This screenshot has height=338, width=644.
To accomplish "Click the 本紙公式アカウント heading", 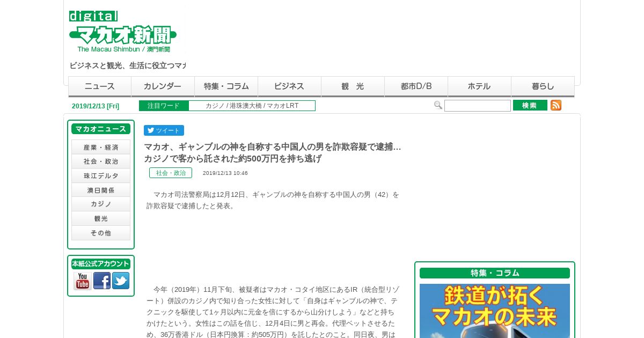I will pyautogui.click(x=101, y=264).
